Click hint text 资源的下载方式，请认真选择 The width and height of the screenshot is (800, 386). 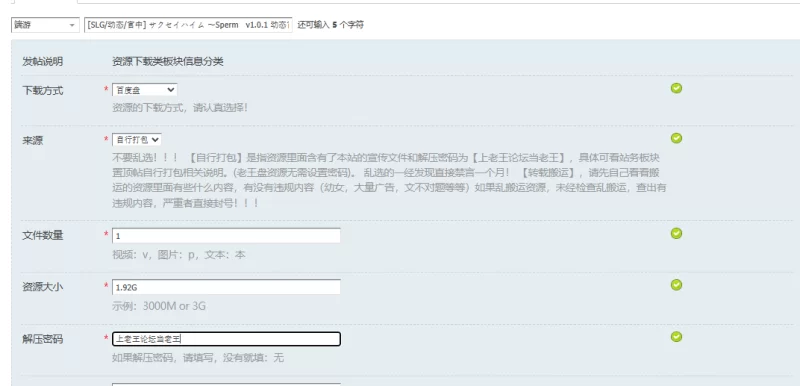180,108
